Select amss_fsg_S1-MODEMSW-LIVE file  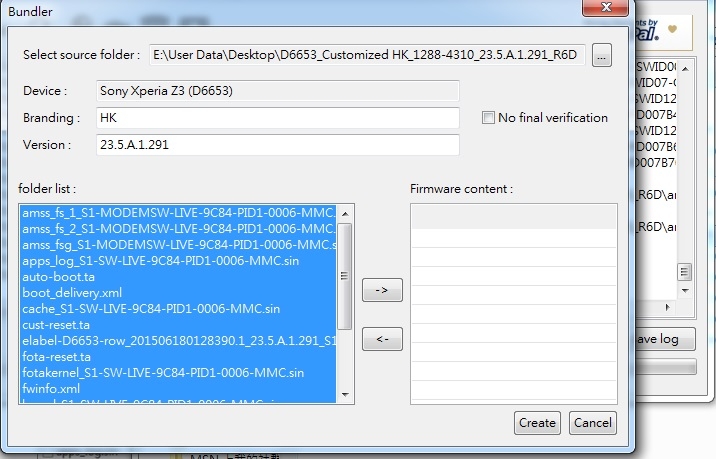(178, 245)
